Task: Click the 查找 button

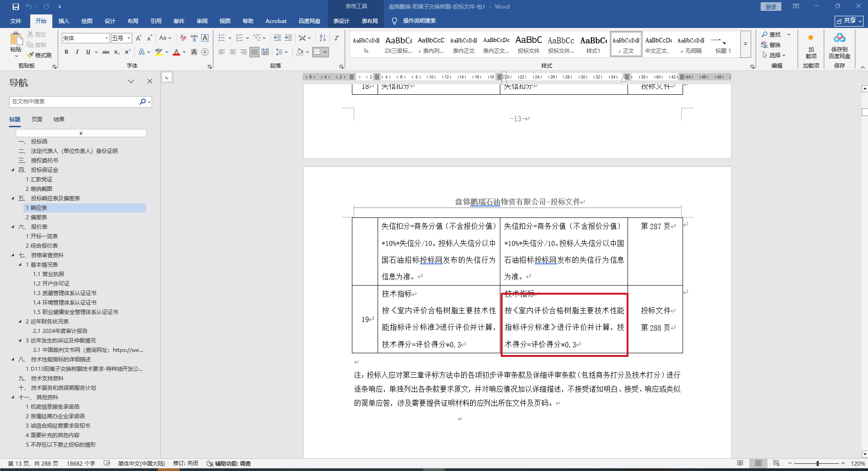Action: click(x=771, y=35)
